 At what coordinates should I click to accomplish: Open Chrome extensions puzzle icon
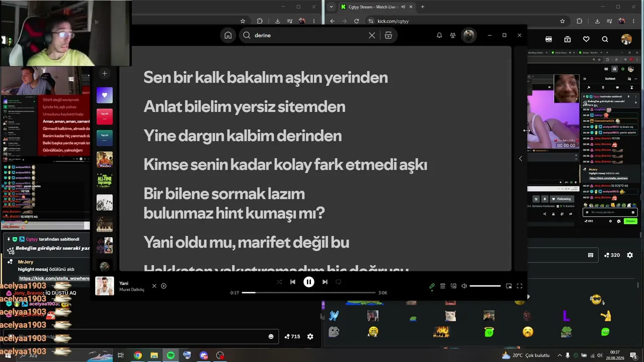pyautogui.click(x=579, y=21)
